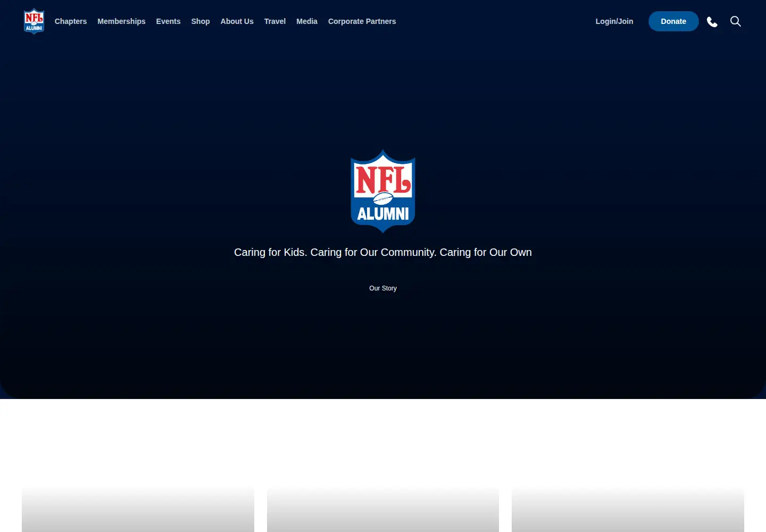
Task: Click the Donate button
Action: 673,21
